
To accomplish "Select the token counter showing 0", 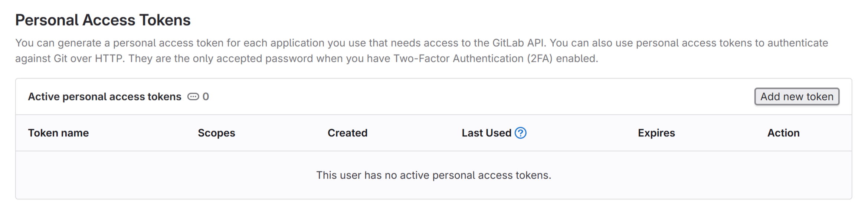I will (206, 96).
